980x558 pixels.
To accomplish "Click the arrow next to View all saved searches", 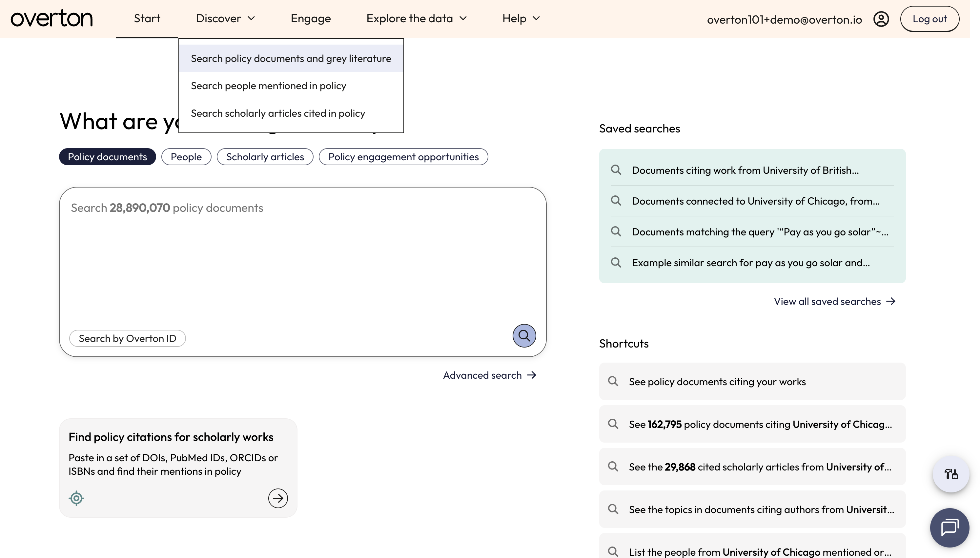I will tap(891, 302).
